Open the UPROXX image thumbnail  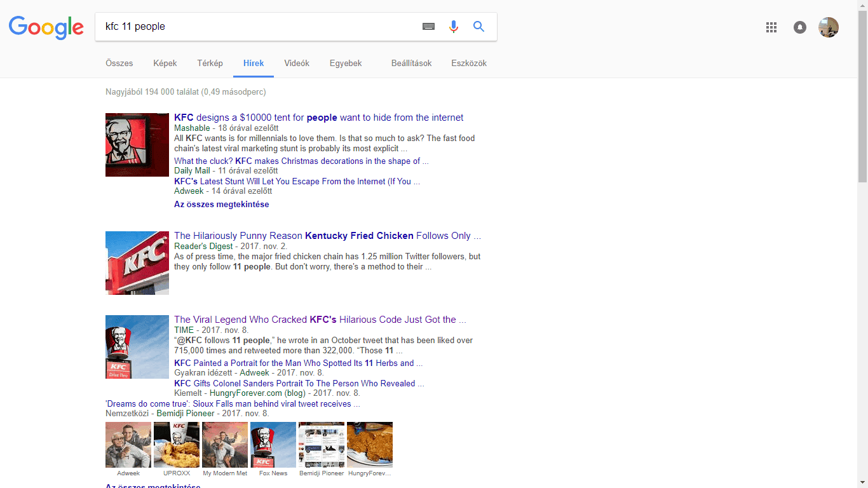click(177, 445)
